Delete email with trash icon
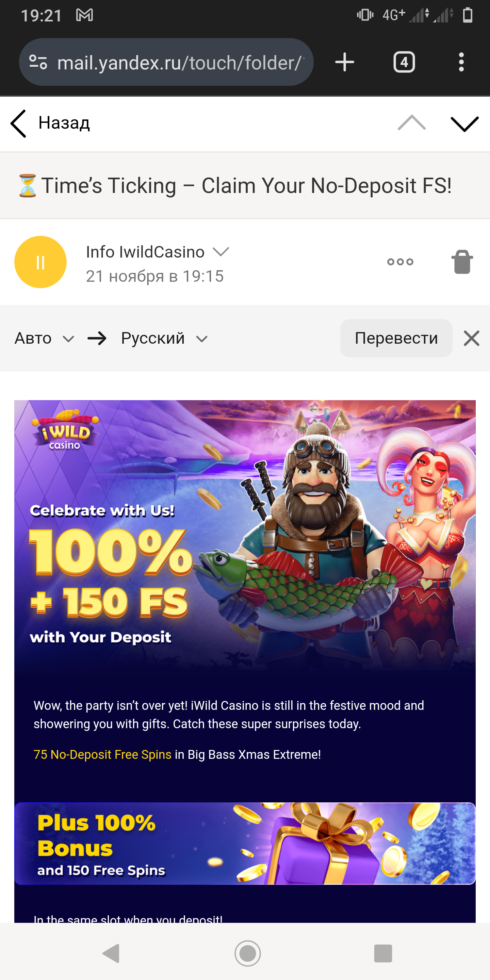The width and height of the screenshot is (490, 980). point(462,262)
